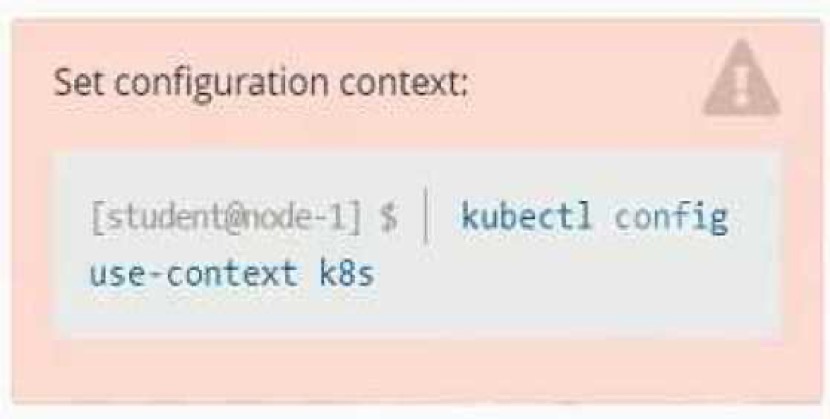Click pink panel area below code box
The width and height of the screenshot is (830, 419).
417,368
